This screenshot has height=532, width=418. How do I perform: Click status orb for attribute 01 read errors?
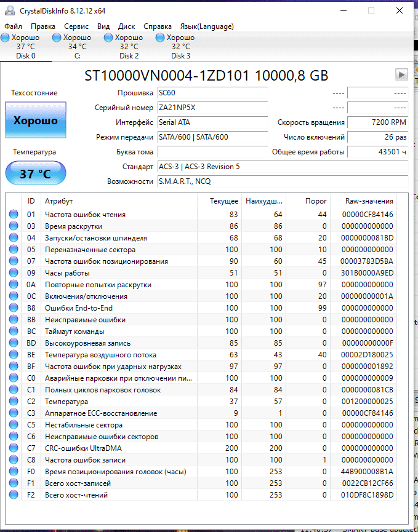tap(14, 215)
